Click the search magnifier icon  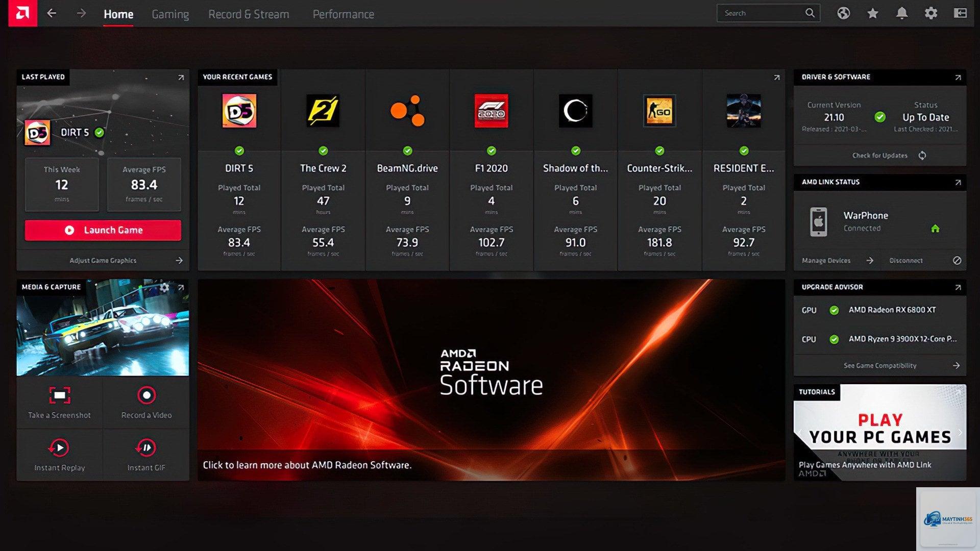tap(810, 13)
